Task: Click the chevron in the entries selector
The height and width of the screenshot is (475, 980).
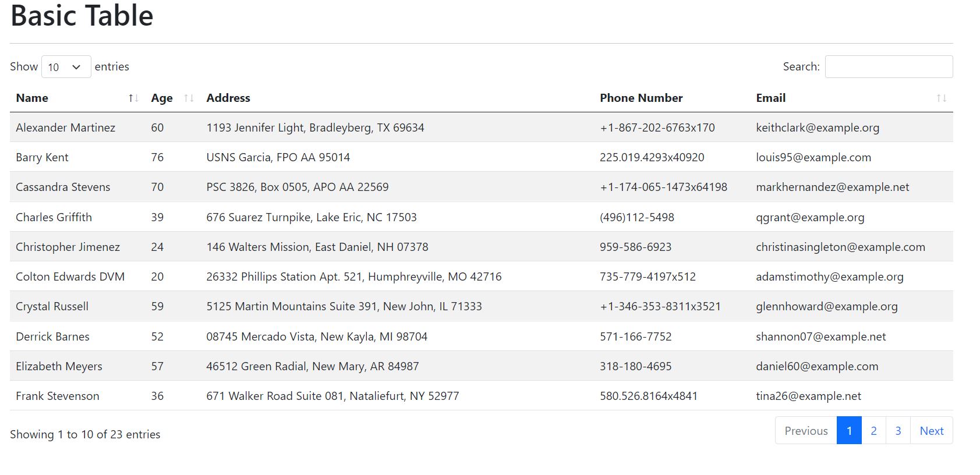Action: tap(76, 67)
